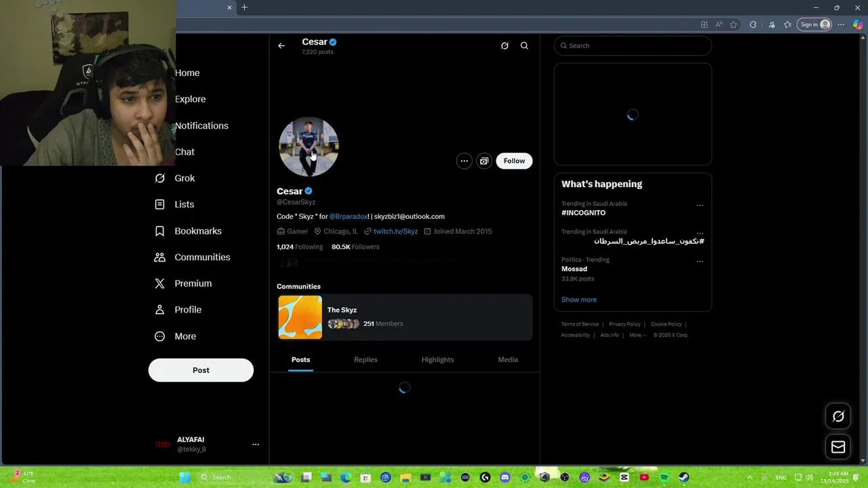This screenshot has width=868, height=488.
Task: Follow Cesar's account
Action: 514,161
